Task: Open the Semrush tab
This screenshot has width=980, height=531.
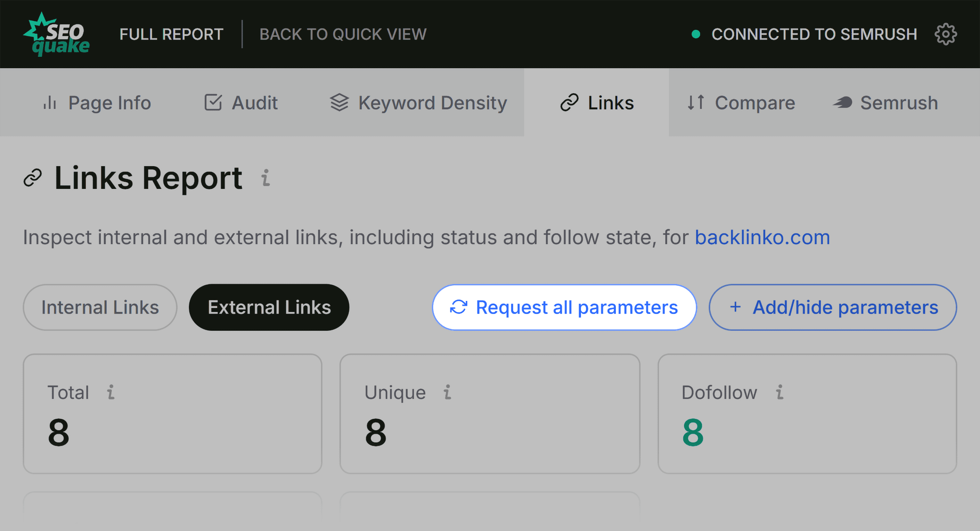Action: click(885, 103)
